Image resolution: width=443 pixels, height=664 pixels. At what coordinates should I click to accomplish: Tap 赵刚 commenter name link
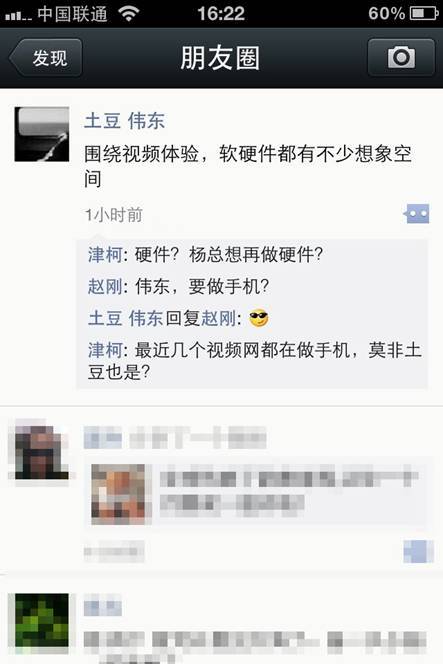tap(105, 287)
